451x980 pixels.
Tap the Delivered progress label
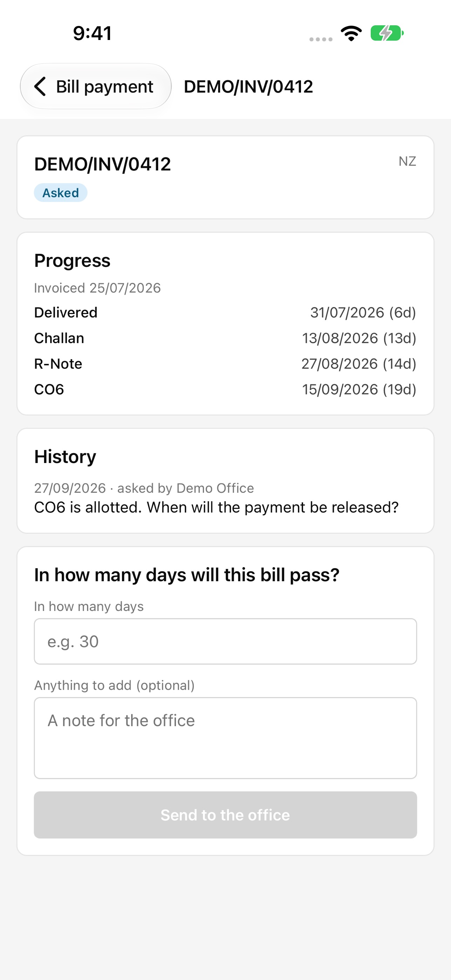tap(66, 313)
